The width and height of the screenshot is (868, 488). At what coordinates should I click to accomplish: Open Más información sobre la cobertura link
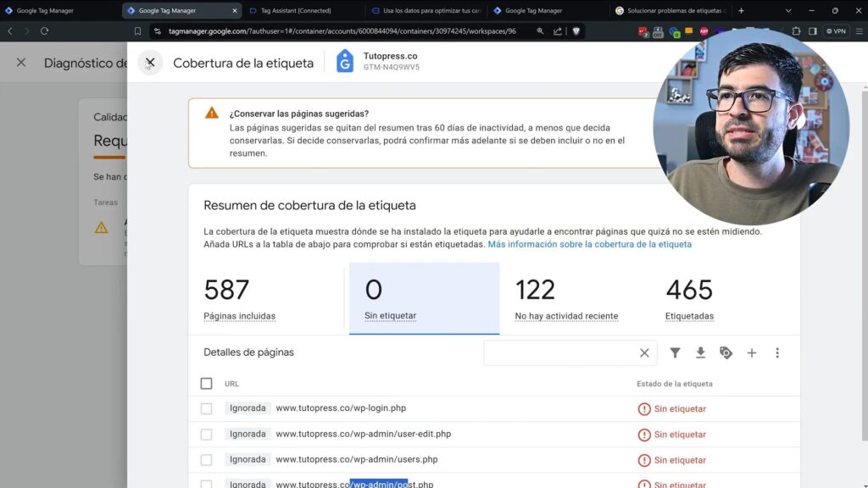tap(590, 244)
